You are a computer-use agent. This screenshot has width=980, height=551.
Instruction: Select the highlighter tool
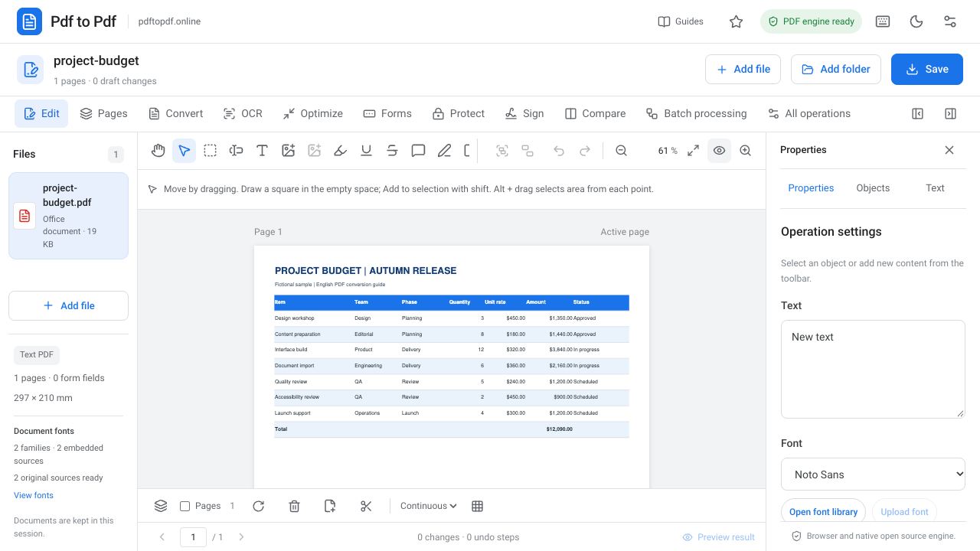(341, 151)
